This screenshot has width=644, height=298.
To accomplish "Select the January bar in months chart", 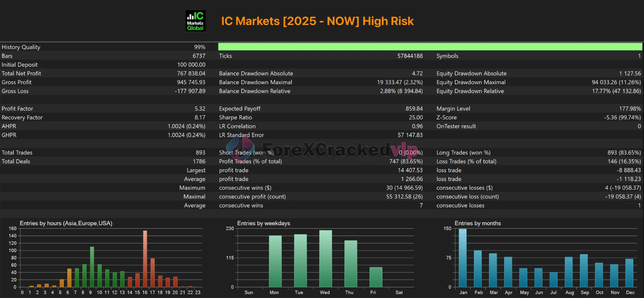I will pos(463,257).
